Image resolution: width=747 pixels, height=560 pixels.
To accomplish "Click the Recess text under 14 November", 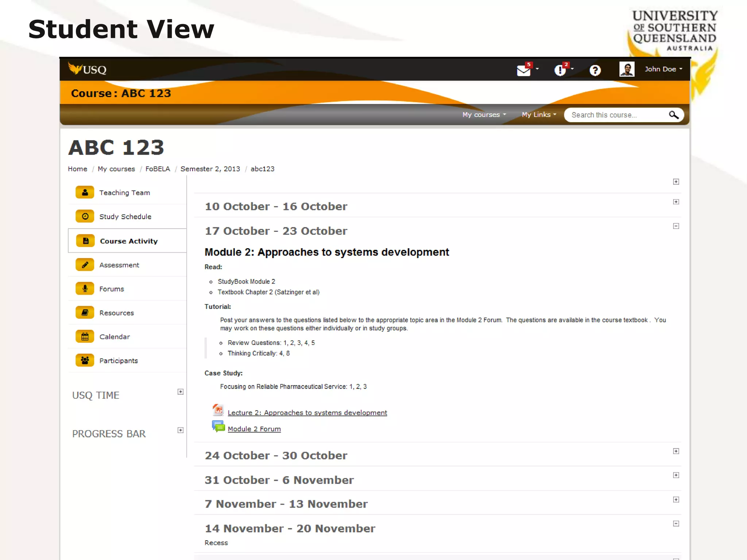I will [216, 543].
